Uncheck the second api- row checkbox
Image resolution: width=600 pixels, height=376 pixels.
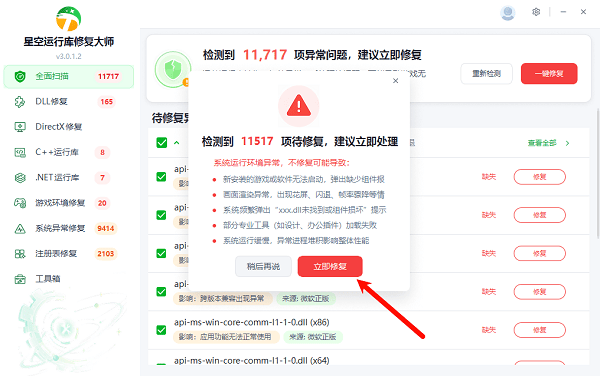(x=161, y=215)
